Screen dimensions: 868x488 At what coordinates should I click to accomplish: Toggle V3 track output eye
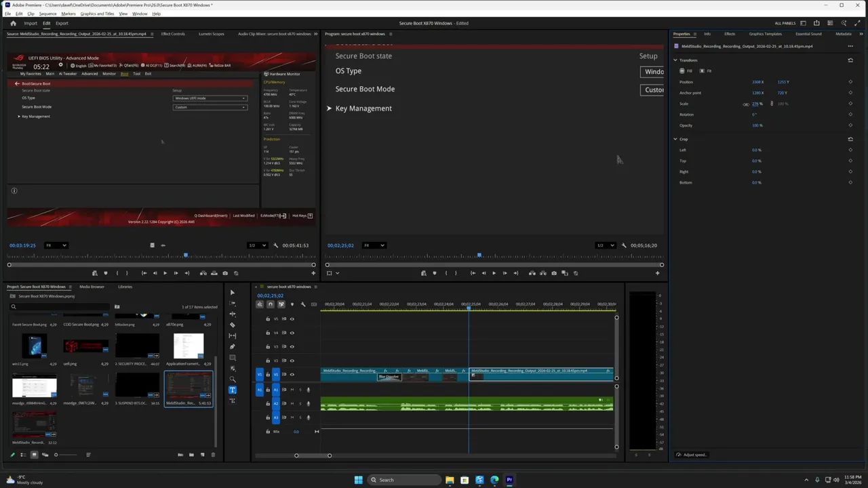tap(292, 346)
